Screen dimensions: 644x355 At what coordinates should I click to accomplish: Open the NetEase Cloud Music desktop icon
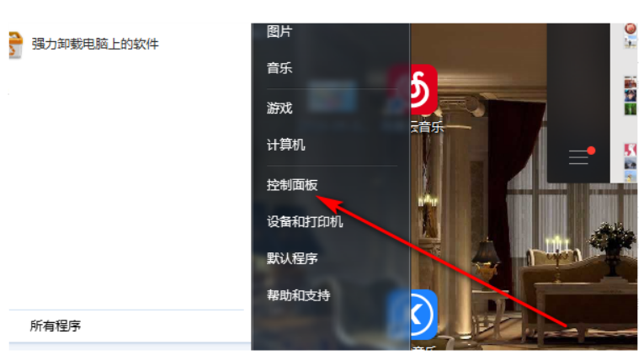pyautogui.click(x=423, y=90)
